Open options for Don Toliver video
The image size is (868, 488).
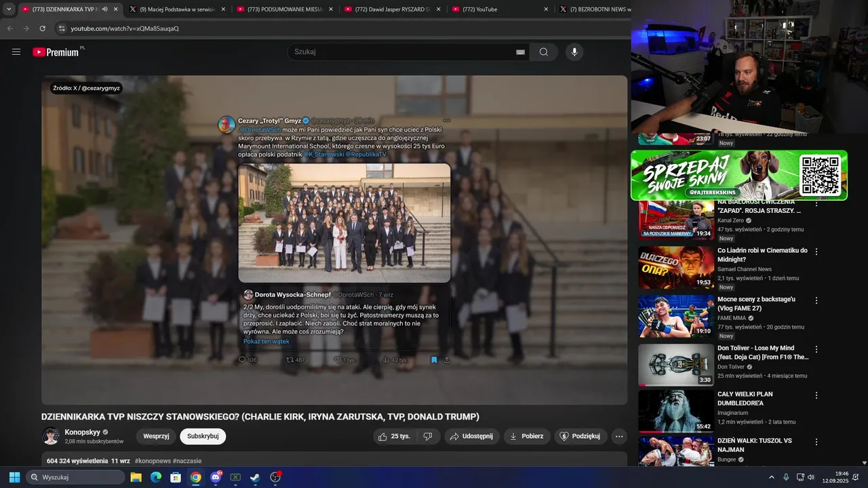point(816,349)
